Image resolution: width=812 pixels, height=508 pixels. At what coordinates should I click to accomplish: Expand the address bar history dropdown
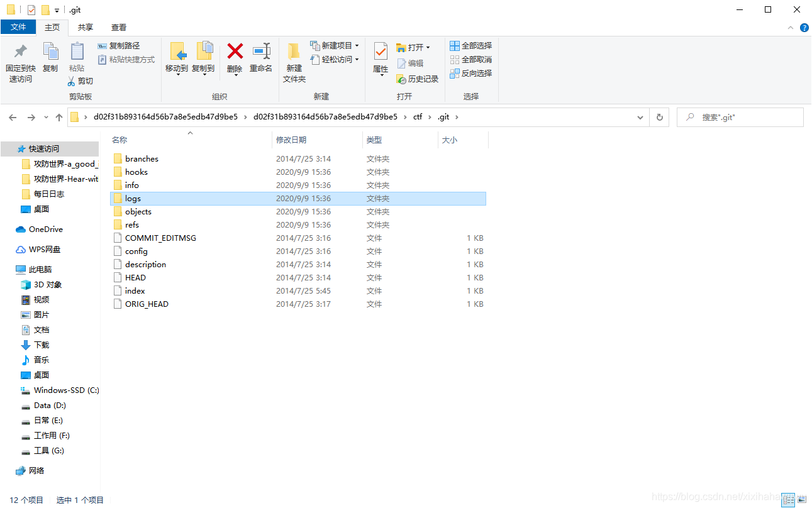coord(640,118)
